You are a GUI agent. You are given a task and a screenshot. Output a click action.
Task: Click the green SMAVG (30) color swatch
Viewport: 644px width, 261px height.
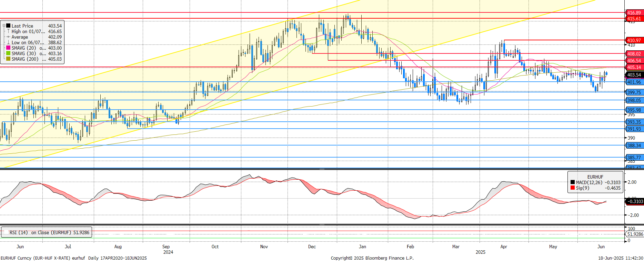coord(8,53)
